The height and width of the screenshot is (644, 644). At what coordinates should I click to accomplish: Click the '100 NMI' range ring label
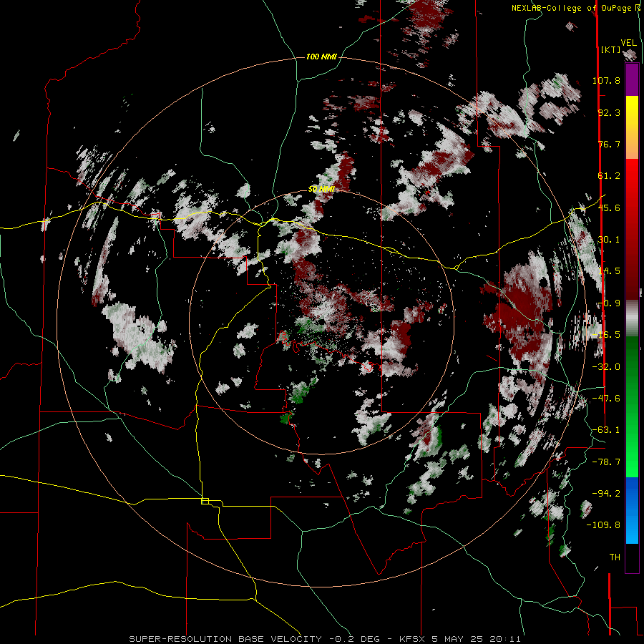pyautogui.click(x=321, y=57)
